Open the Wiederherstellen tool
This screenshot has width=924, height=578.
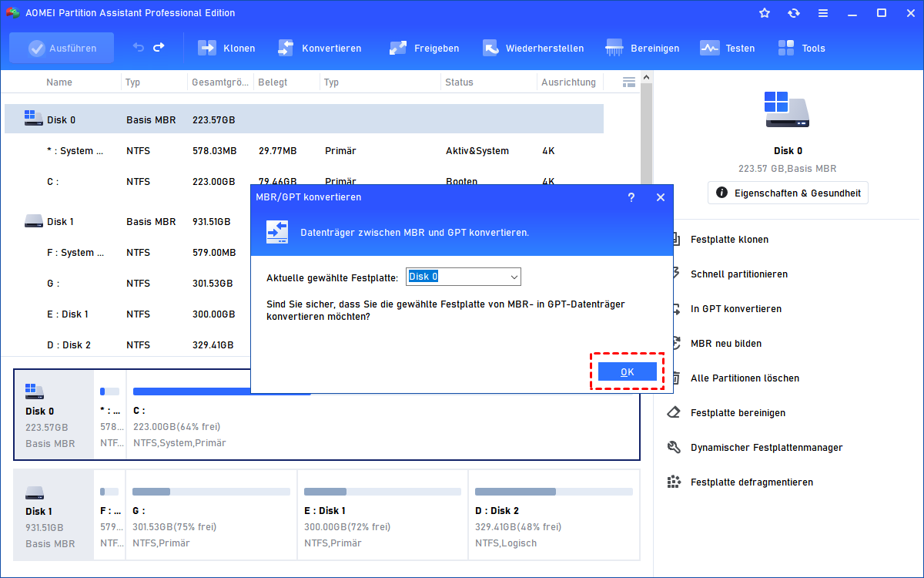click(x=491, y=48)
